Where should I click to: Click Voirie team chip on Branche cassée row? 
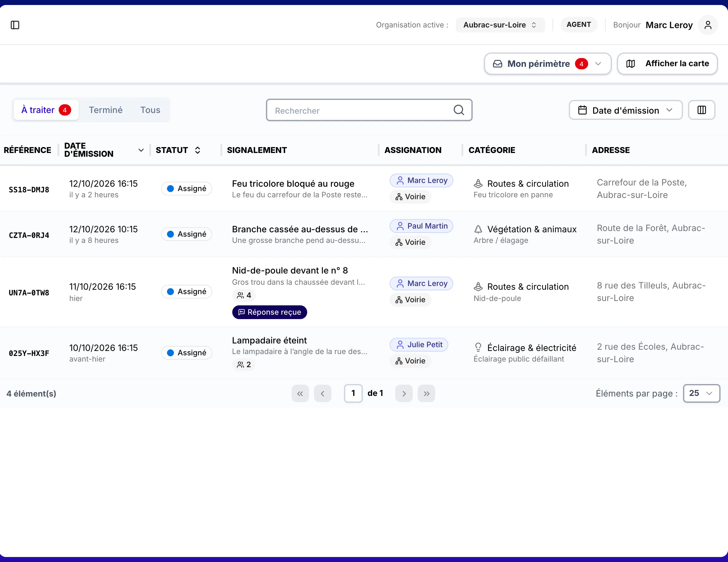pos(410,242)
